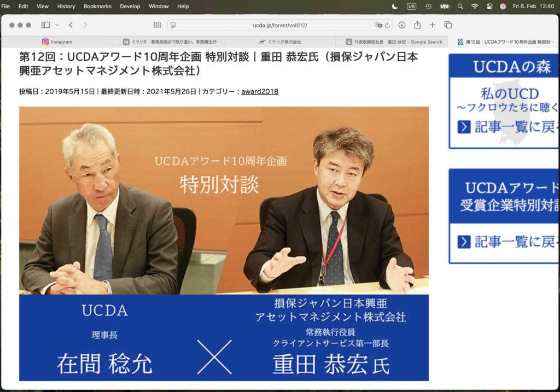Toggle the Safari sidebar button
This screenshot has height=392, width=560.
(45, 25)
